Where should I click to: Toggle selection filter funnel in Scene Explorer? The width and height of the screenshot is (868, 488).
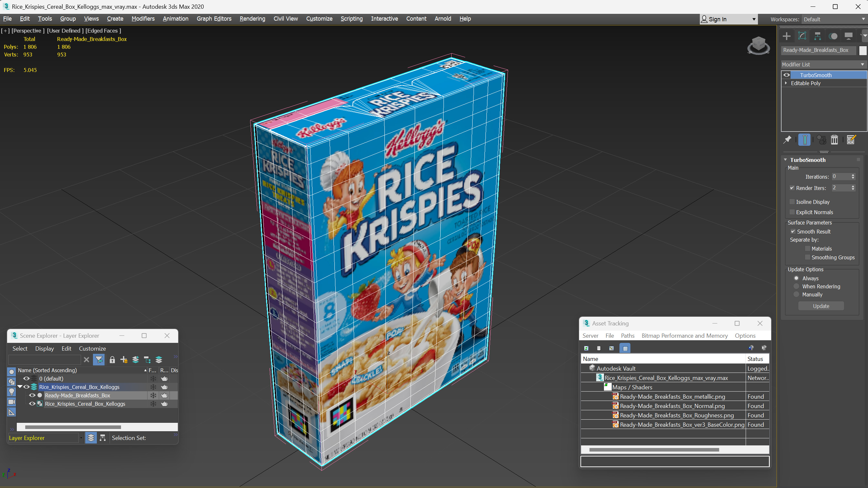point(99,360)
